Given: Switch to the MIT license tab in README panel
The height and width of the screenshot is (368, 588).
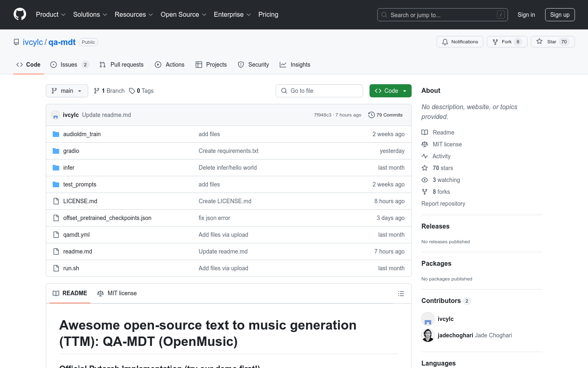Looking at the screenshot, I should [117, 293].
